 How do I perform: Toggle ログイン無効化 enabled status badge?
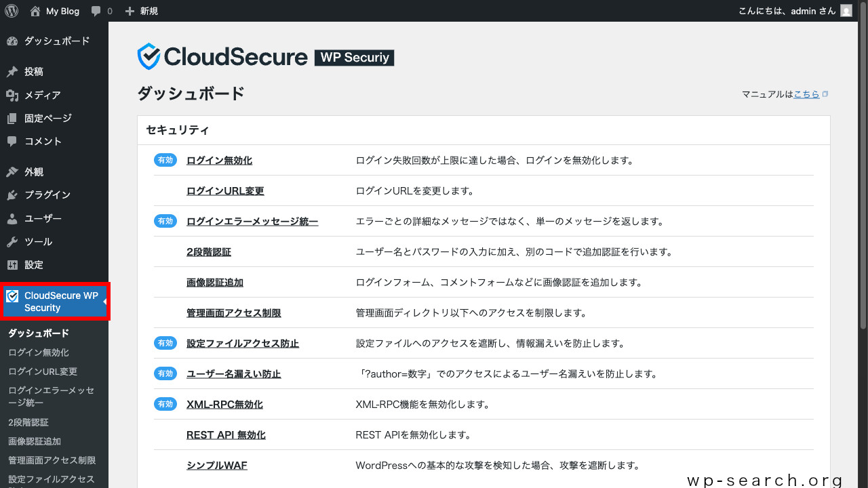point(165,160)
